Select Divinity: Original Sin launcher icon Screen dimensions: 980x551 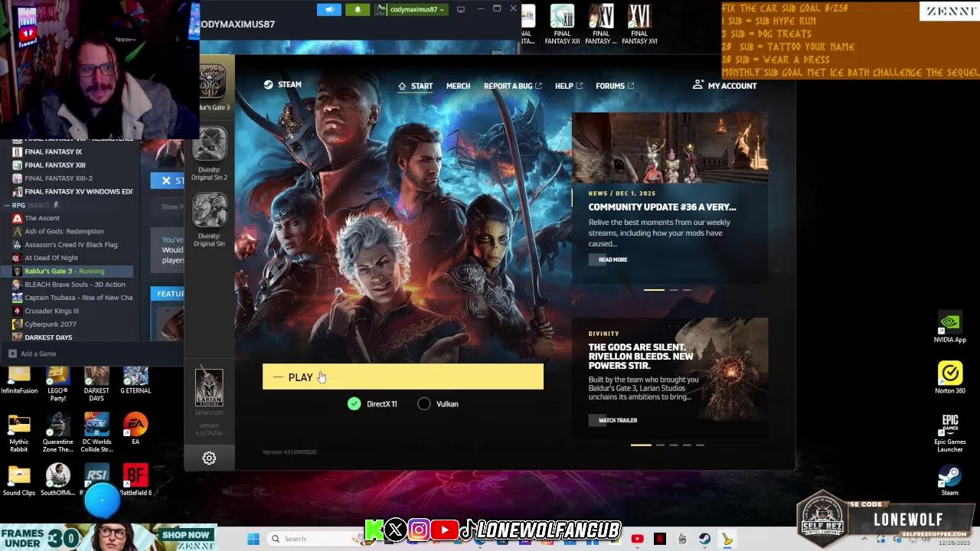click(x=210, y=211)
